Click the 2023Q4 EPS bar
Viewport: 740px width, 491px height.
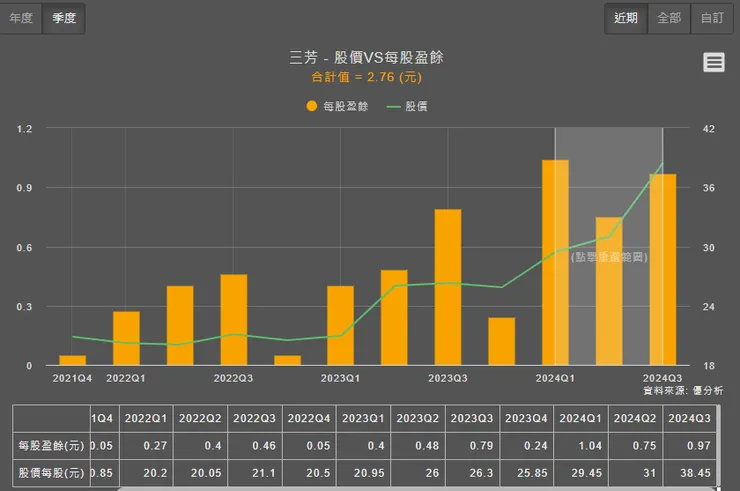501,341
